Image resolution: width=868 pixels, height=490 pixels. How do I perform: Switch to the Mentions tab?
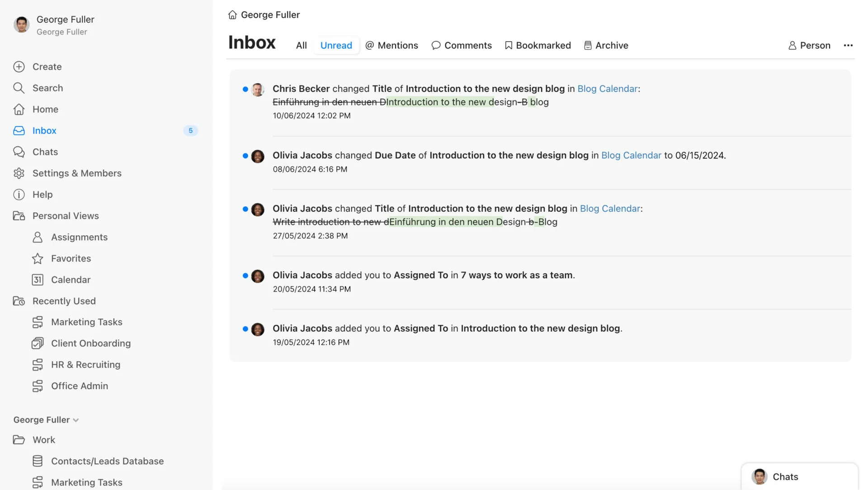392,45
